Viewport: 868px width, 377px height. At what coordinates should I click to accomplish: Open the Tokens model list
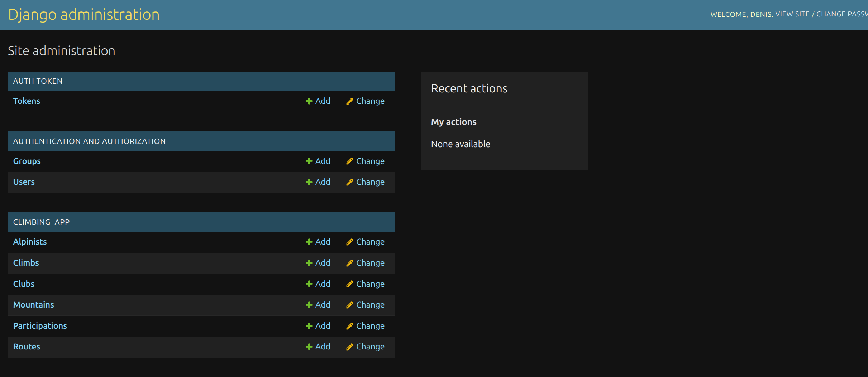pos(27,101)
